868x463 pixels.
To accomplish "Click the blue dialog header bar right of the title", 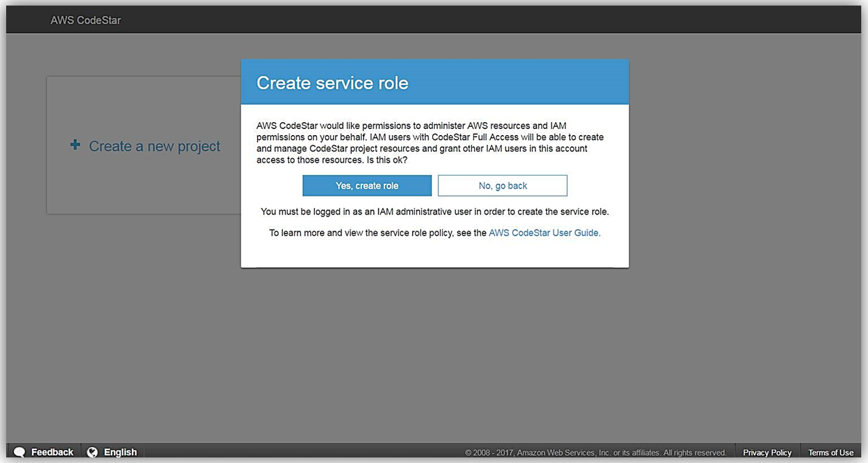I will 524,83.
